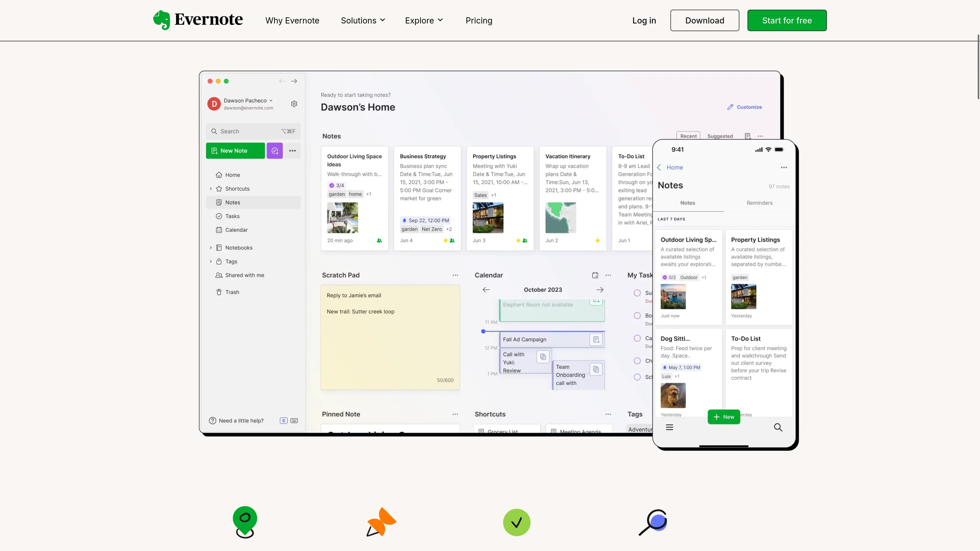Open the more options dots beside New Note
This screenshot has width=980, height=551.
pos(292,151)
